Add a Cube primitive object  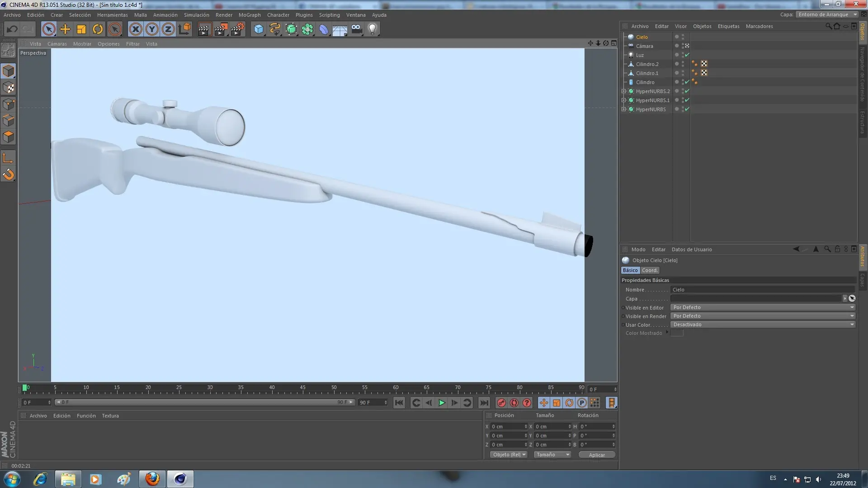coord(259,29)
